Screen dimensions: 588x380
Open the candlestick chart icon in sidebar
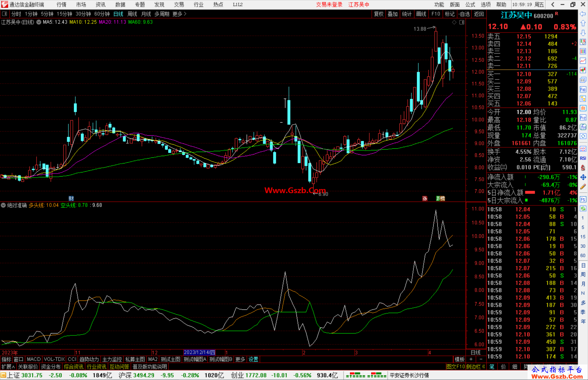pyautogui.click(x=583, y=70)
